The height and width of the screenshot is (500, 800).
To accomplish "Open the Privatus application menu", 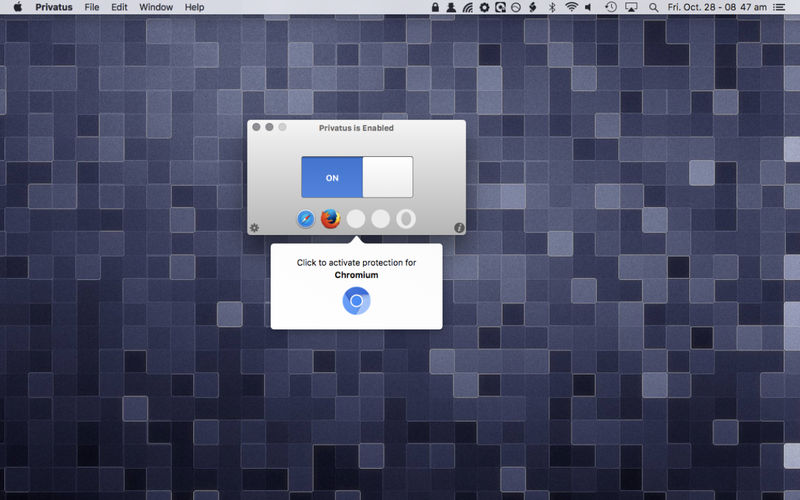I will pyautogui.click(x=54, y=7).
